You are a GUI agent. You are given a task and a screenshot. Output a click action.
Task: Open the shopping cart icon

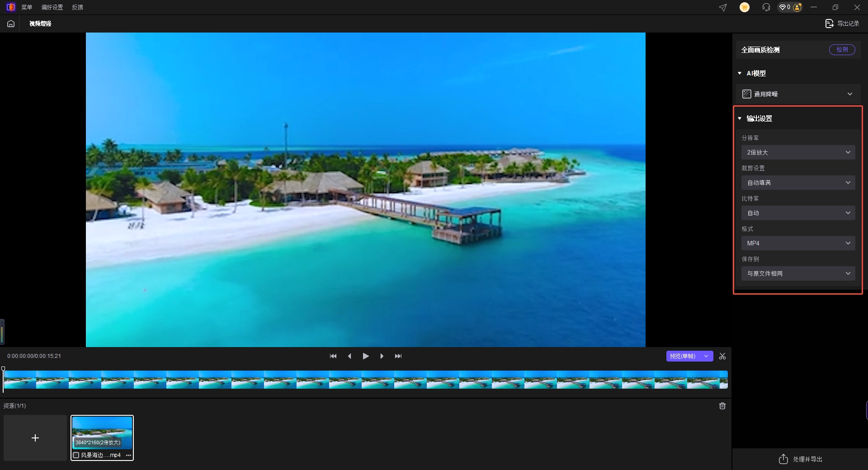[x=744, y=7]
